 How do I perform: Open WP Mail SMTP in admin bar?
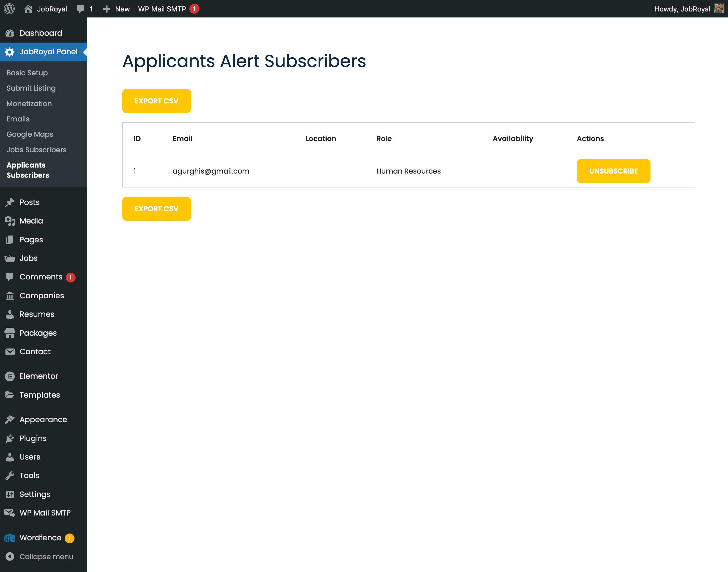pyautogui.click(x=168, y=9)
